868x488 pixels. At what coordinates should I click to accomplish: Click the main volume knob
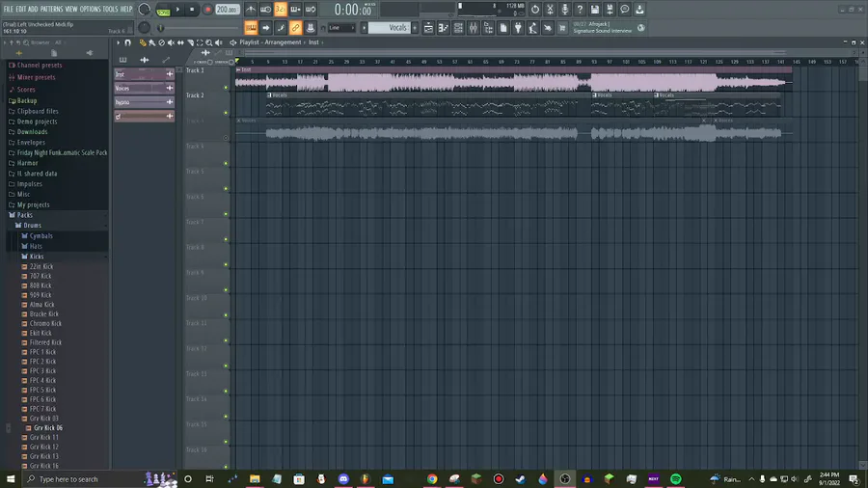[x=145, y=10]
